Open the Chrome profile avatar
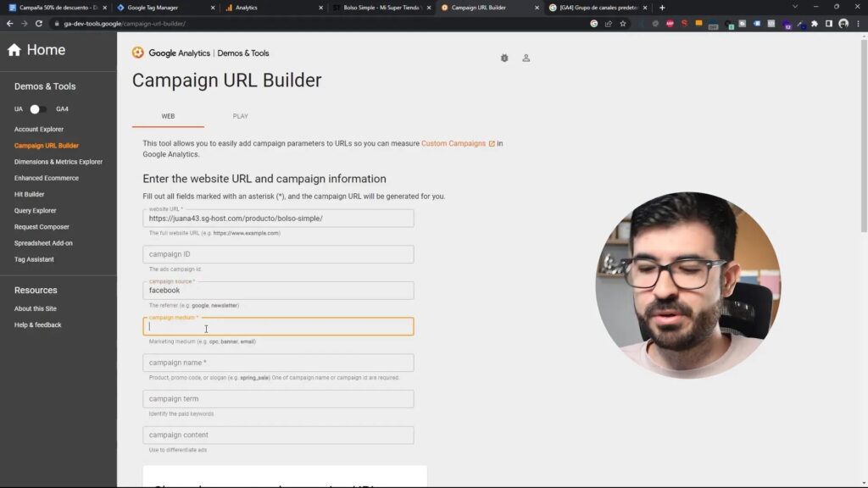The image size is (868, 488). click(843, 24)
